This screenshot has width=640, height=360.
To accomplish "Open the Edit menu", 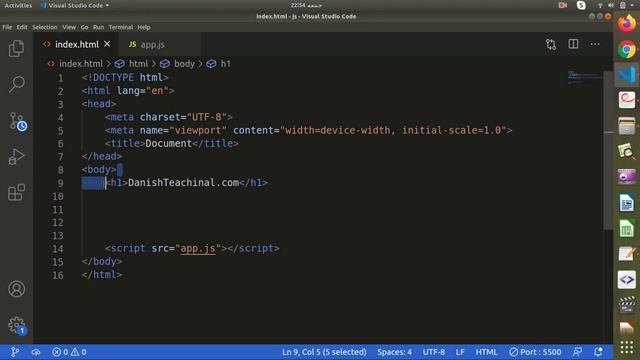I will point(22,27).
